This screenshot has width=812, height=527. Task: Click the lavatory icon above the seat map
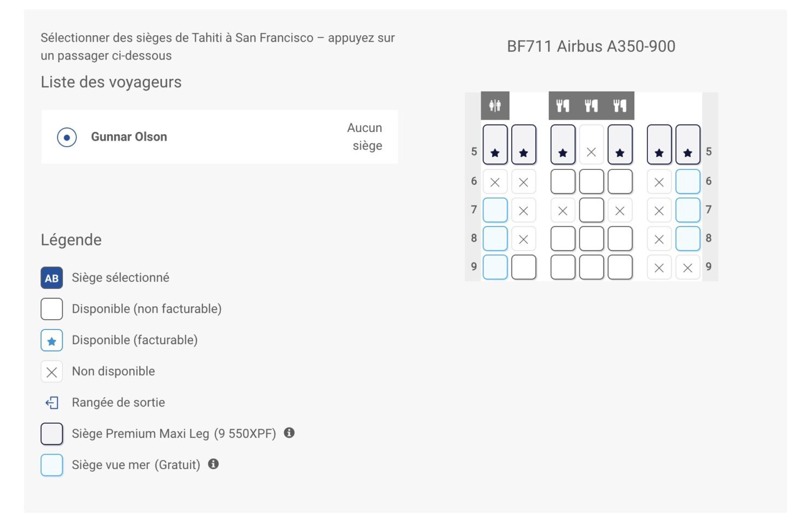click(494, 105)
